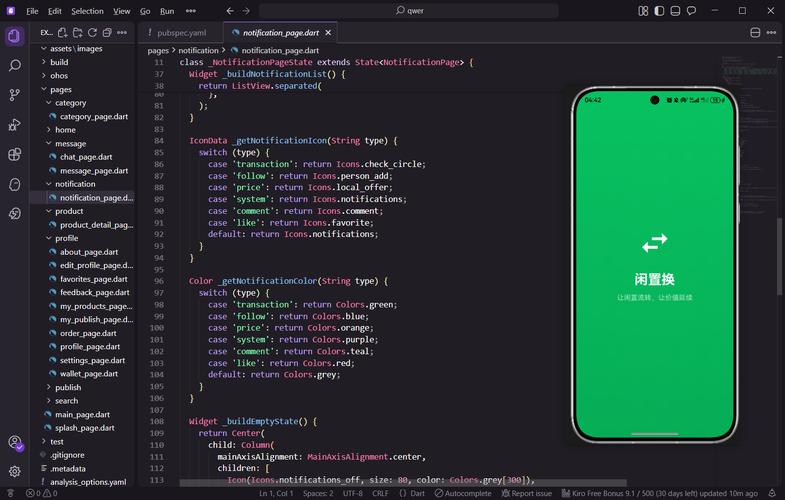785x500 pixels.
Task: Open the Run menu
Action: tap(167, 11)
